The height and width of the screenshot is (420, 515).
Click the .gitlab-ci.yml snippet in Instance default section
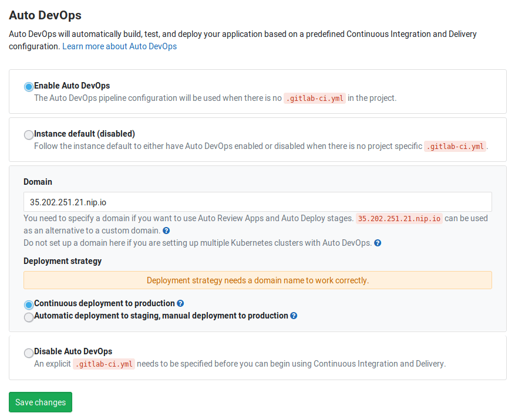(455, 146)
